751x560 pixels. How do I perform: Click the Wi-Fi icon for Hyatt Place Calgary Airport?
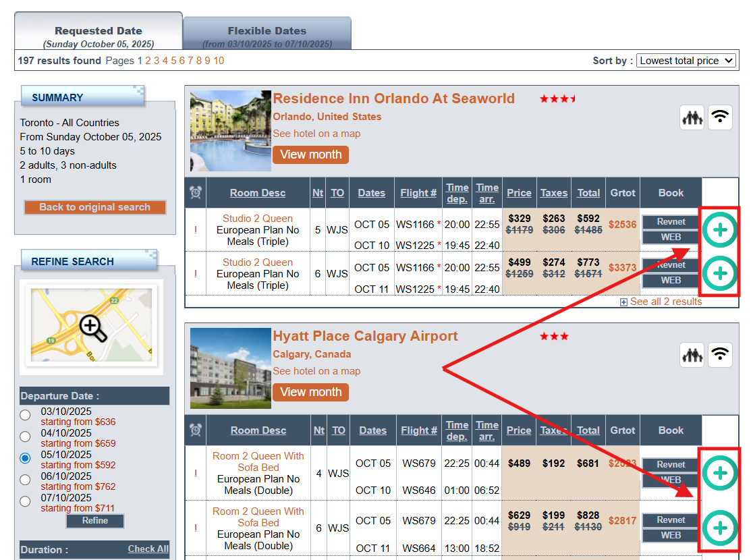click(x=720, y=355)
